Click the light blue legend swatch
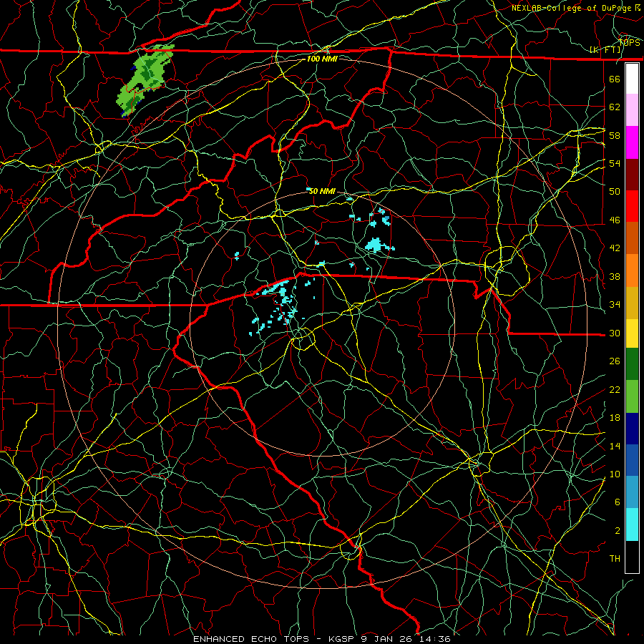The image size is (644, 644). (632, 492)
